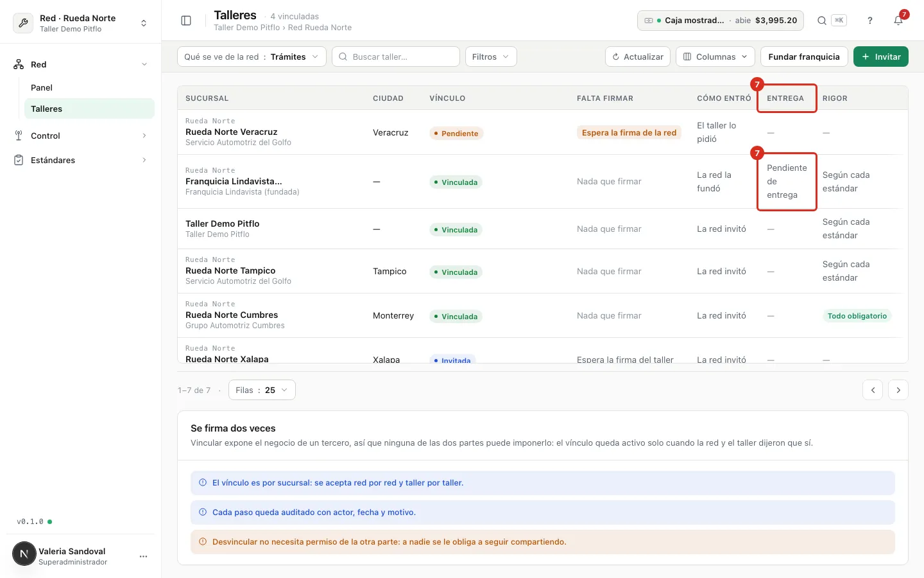Open the 'Qué se ve de la red' dropdown
Viewport: 924px width, 578px height.
click(x=252, y=57)
